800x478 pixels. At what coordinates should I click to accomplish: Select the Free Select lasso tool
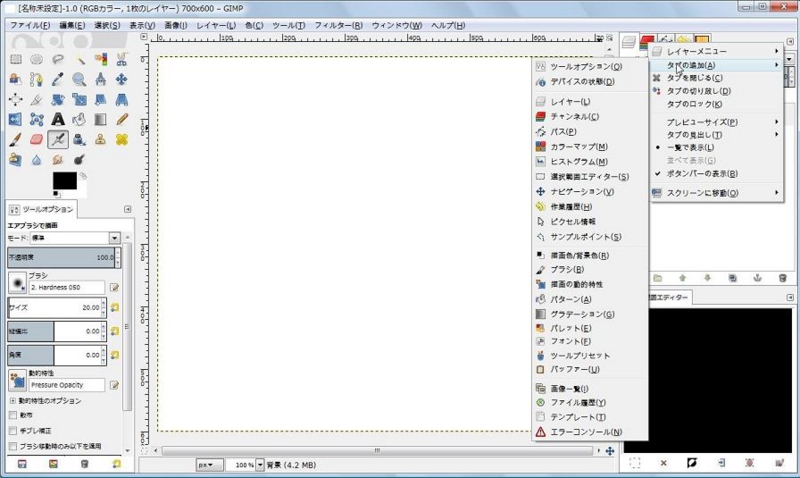[x=58, y=59]
